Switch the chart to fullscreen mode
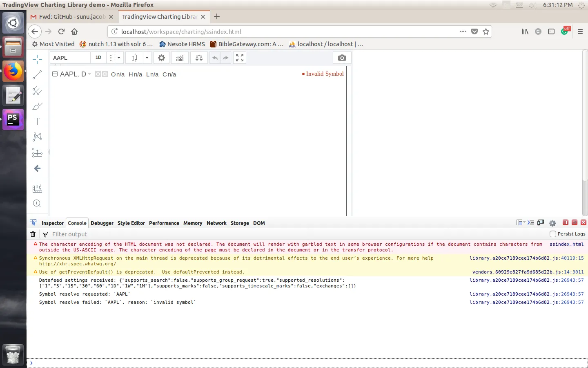 pyautogui.click(x=240, y=58)
